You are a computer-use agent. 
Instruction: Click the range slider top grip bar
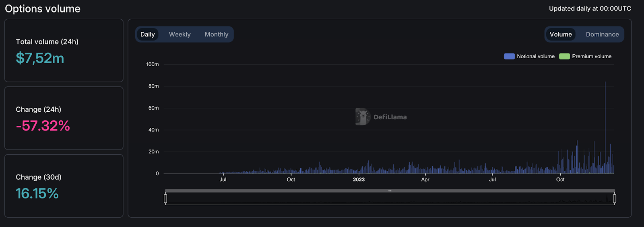point(390,190)
